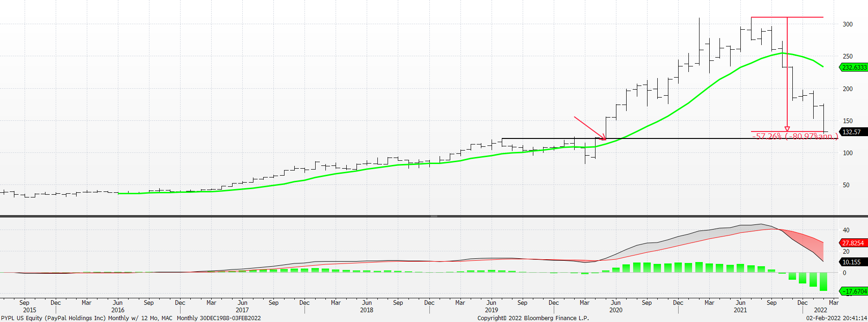Click the 40 label on the MACD axis

(846, 230)
